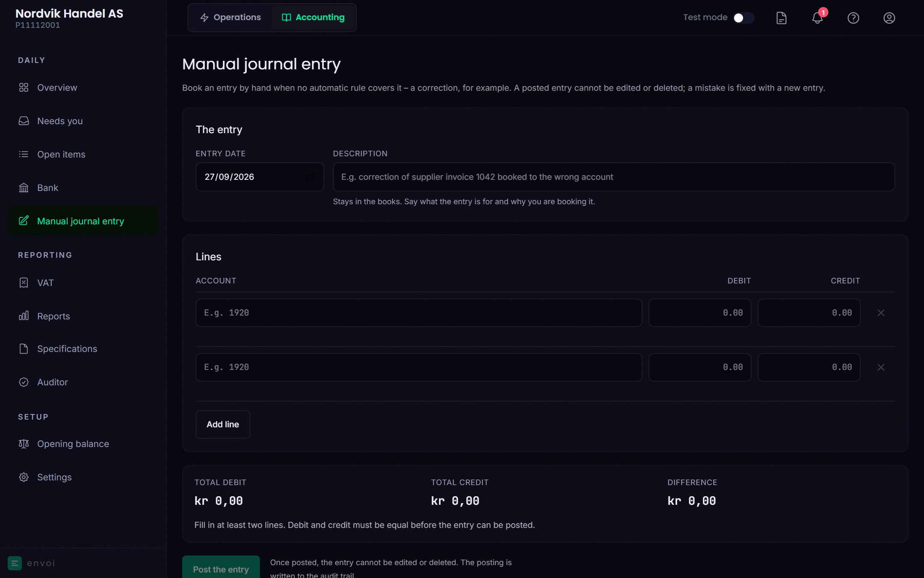Open the Reports section

[83, 316]
